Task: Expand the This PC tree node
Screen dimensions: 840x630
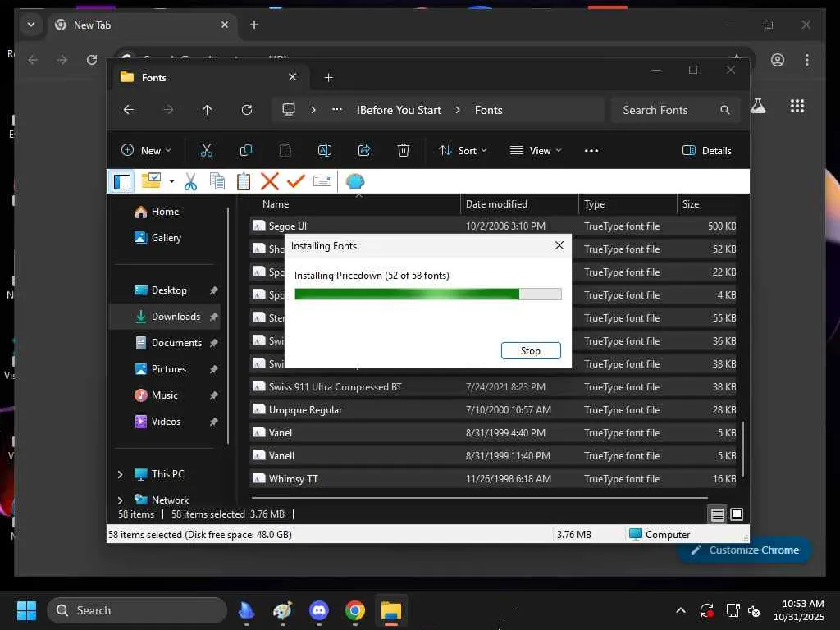Action: click(121, 474)
